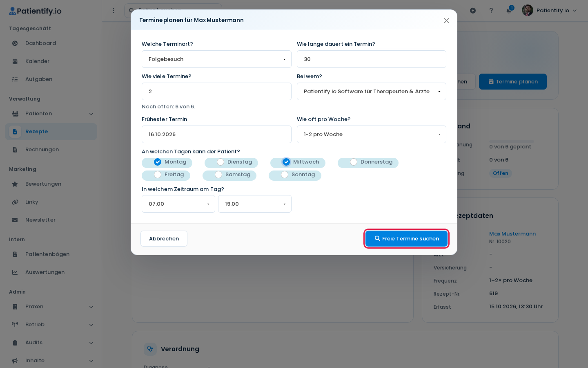Open Newsletter in the sidebar
The height and width of the screenshot is (368, 588).
[x=51, y=220]
